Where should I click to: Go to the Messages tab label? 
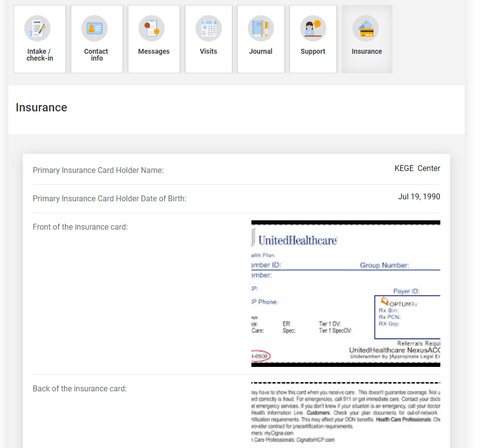[x=154, y=51]
